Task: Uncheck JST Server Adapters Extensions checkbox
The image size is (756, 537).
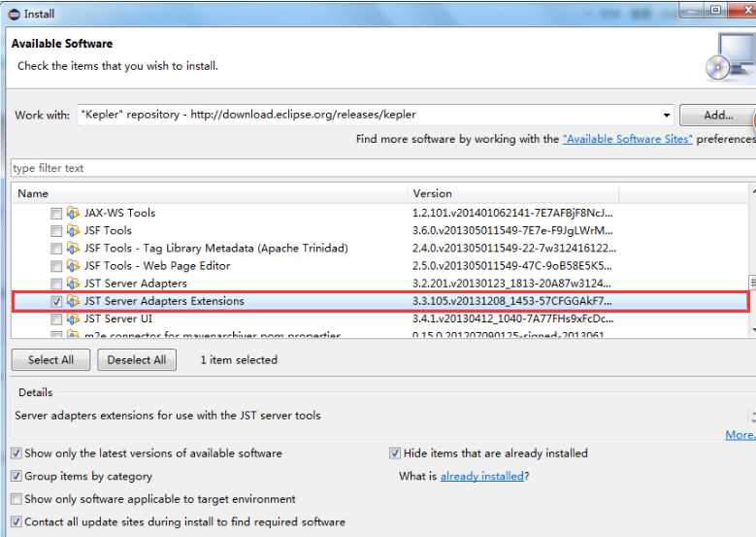Action: point(56,302)
